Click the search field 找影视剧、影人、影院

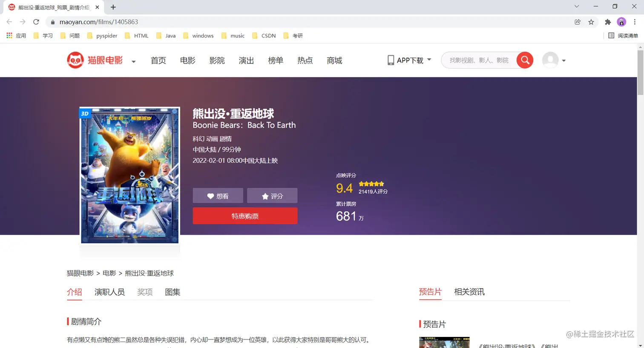[479, 60]
